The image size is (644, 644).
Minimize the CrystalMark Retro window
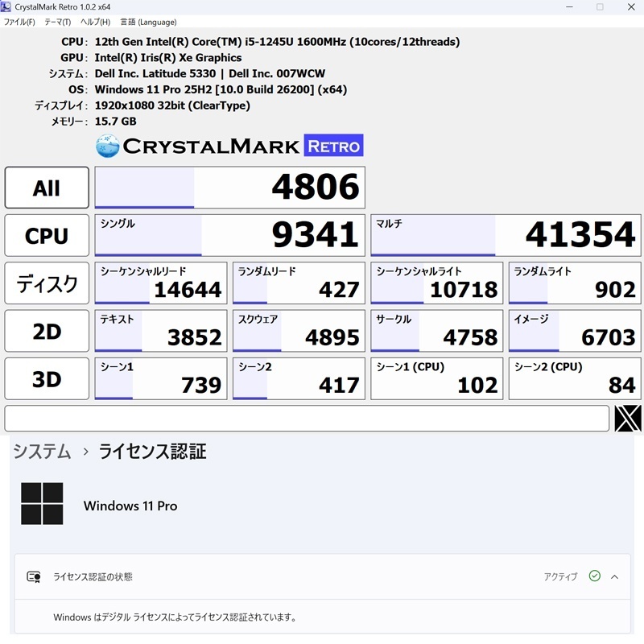[569, 7]
